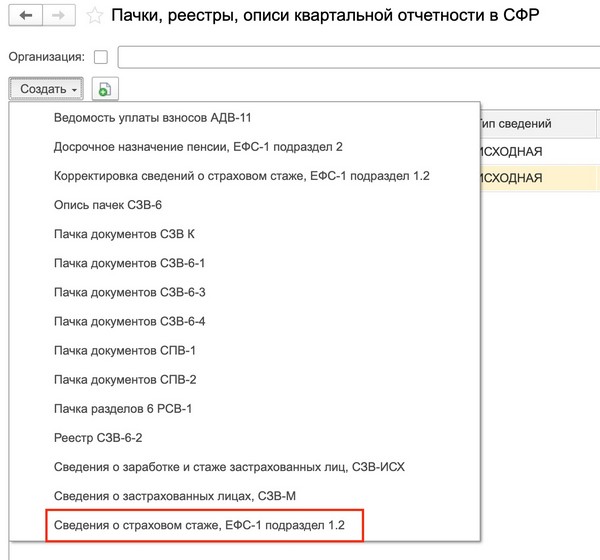This screenshot has height=560, width=600.
Task: Click the green document icon next to Создать
Action: pyautogui.click(x=105, y=89)
